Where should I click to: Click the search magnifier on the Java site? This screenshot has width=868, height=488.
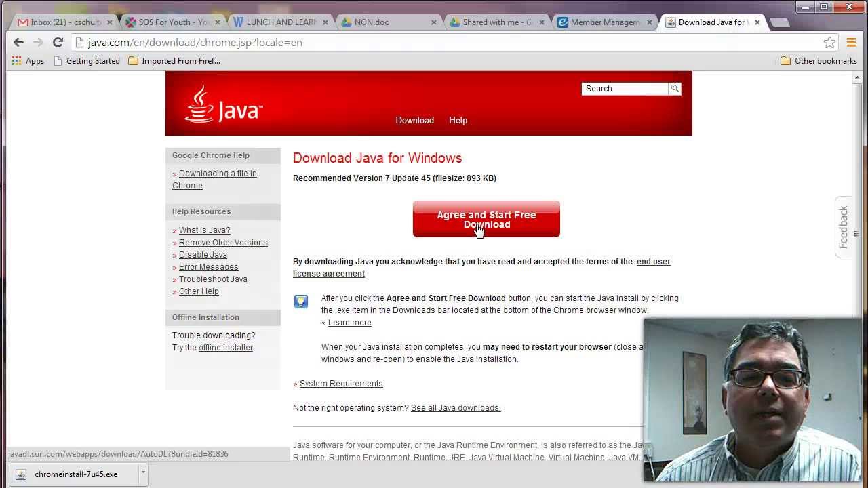pos(675,89)
